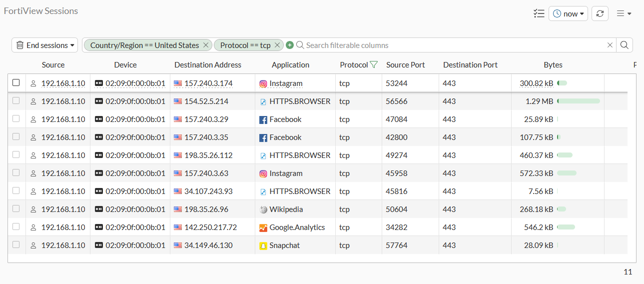Screen dimensions: 644x284
Task: Sort by the Bytes column header
Action: tap(553, 64)
